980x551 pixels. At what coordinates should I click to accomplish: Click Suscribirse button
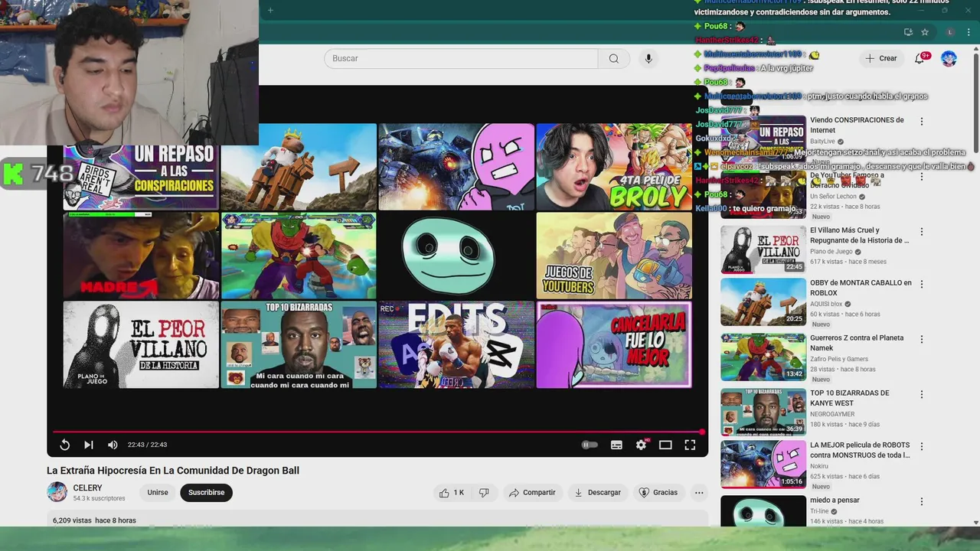coord(206,493)
